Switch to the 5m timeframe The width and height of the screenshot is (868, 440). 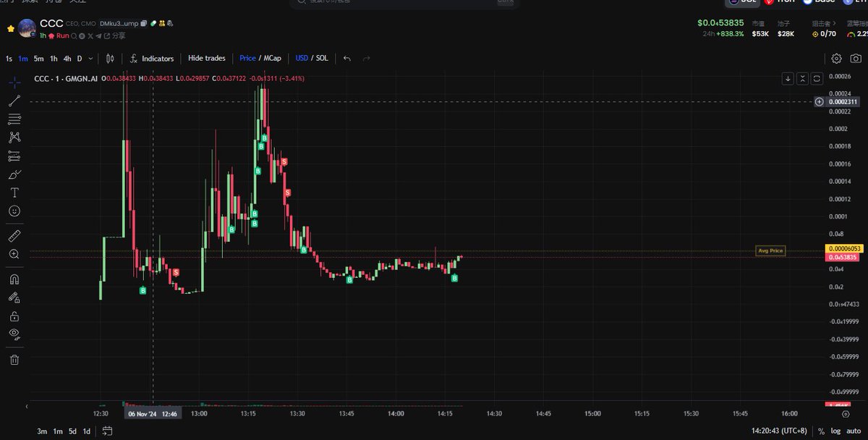(x=39, y=59)
